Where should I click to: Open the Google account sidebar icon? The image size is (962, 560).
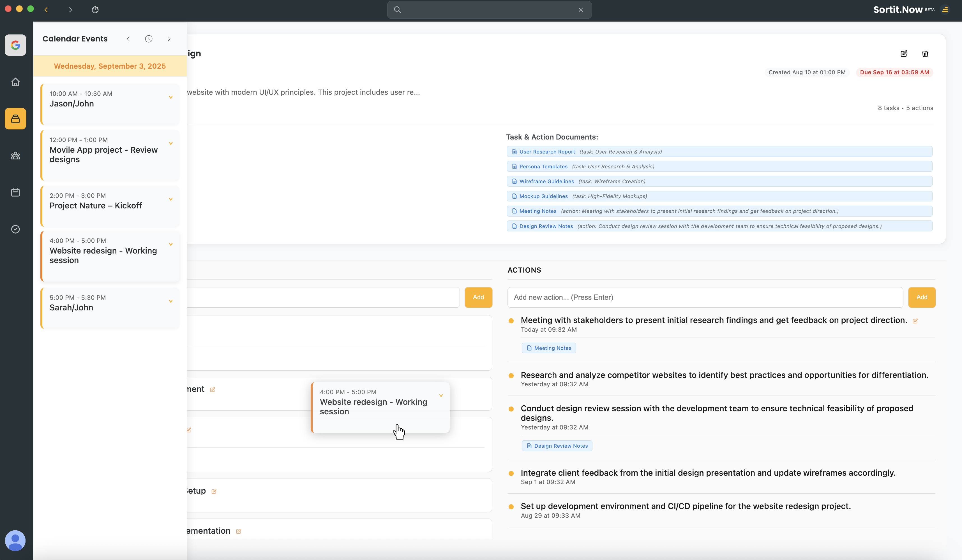15,45
